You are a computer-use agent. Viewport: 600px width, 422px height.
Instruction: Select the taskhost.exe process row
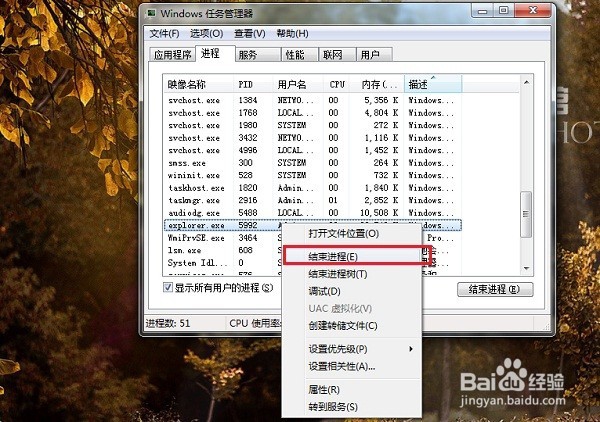tap(313, 188)
